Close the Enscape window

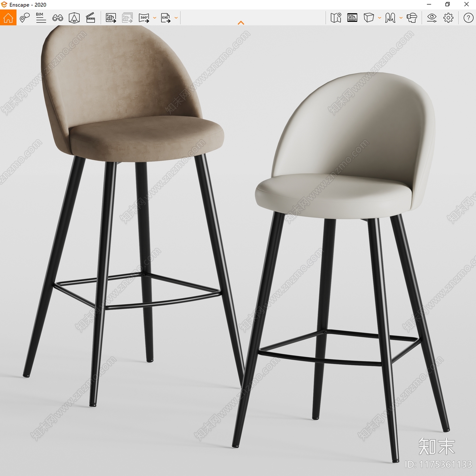pyautogui.click(x=466, y=4)
